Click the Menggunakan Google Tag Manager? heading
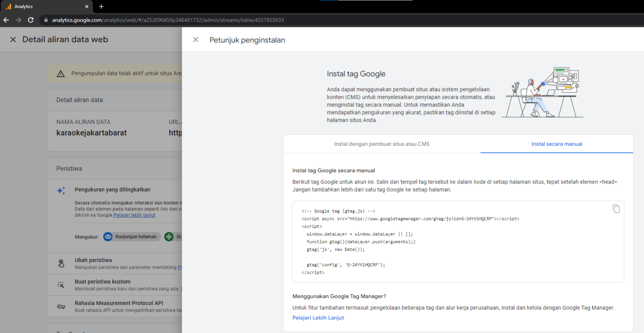The image size is (644, 333). (x=339, y=296)
